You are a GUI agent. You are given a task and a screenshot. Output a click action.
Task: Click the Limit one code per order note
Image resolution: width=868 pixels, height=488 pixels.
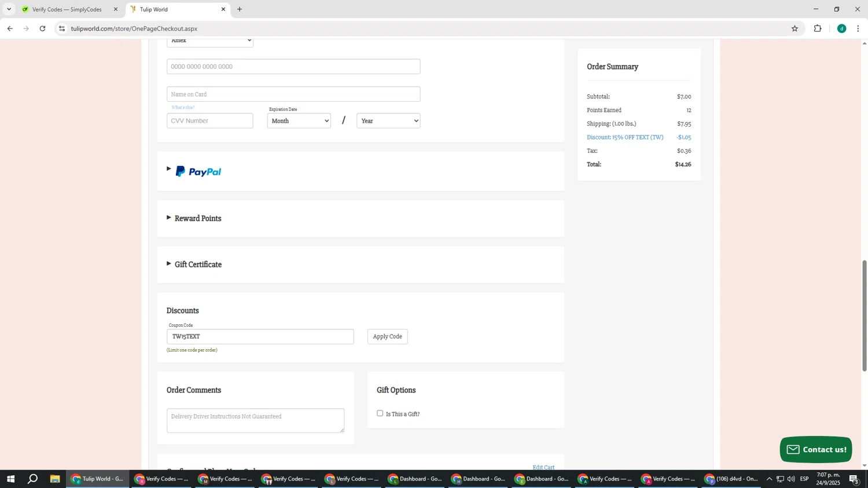pyautogui.click(x=192, y=350)
